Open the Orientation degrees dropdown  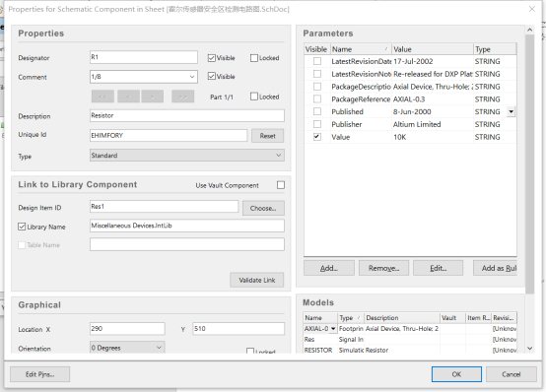coord(159,348)
